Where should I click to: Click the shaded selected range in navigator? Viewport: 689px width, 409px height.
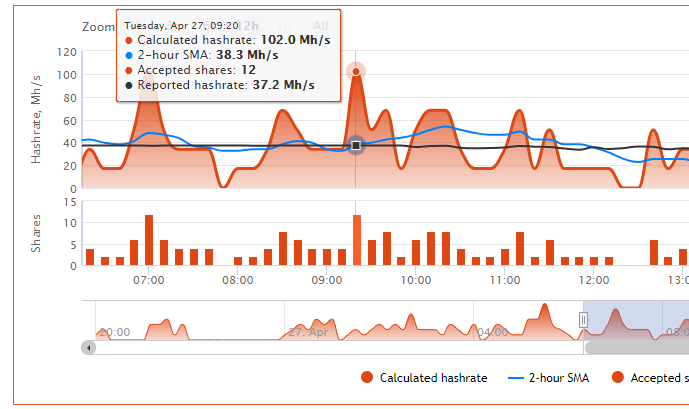[640, 320]
